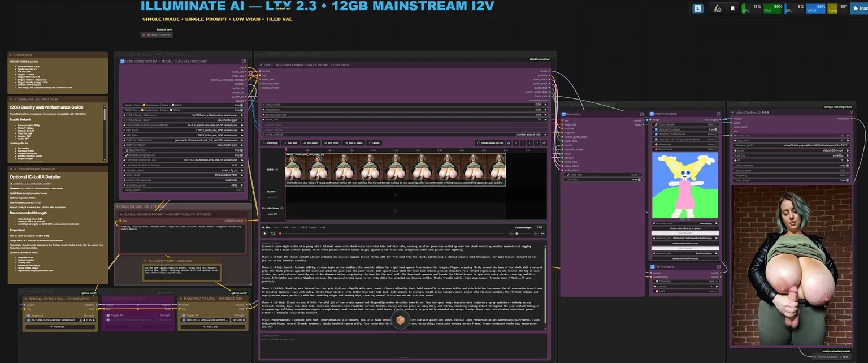Toggle save_metadata in Video Combine
868x363 pixels.
(791, 165)
